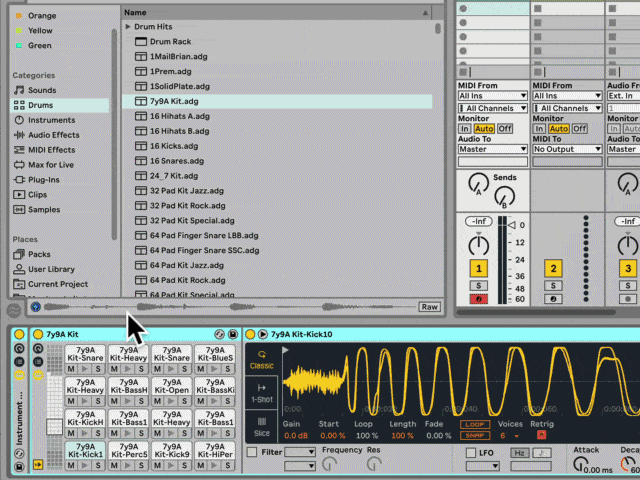
Task: Open the Plug-Ins category
Action: tap(43, 180)
